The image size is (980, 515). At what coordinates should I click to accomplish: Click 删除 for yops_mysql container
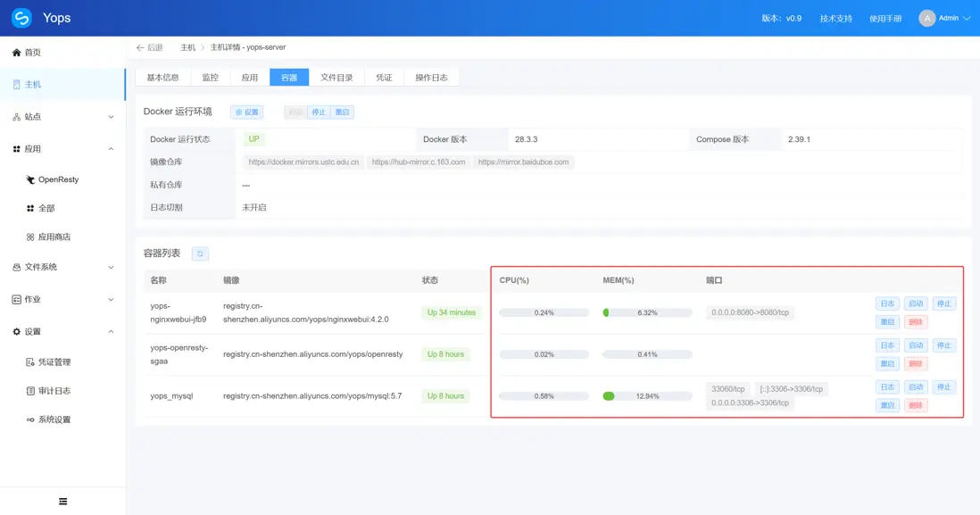click(916, 405)
